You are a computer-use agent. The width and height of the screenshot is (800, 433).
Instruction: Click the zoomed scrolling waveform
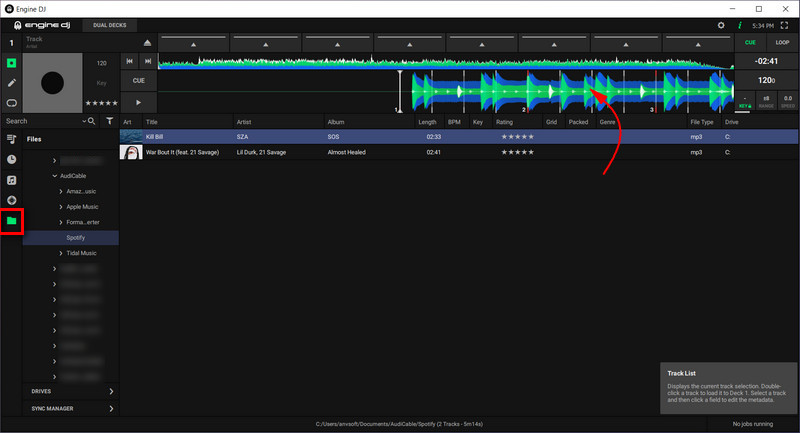click(446, 92)
